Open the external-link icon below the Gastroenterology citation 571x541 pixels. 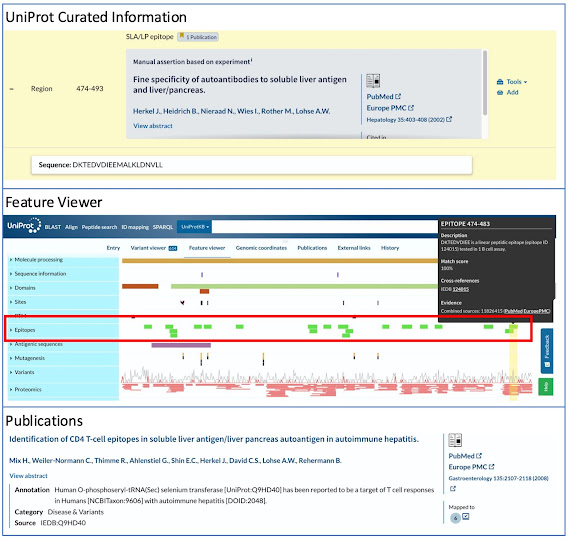[x=453, y=489]
